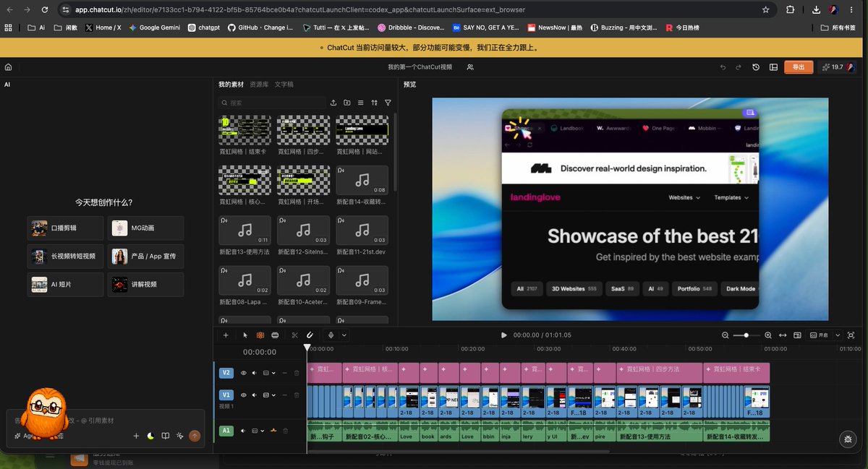Switch to the 文字稿 tab

(x=284, y=85)
